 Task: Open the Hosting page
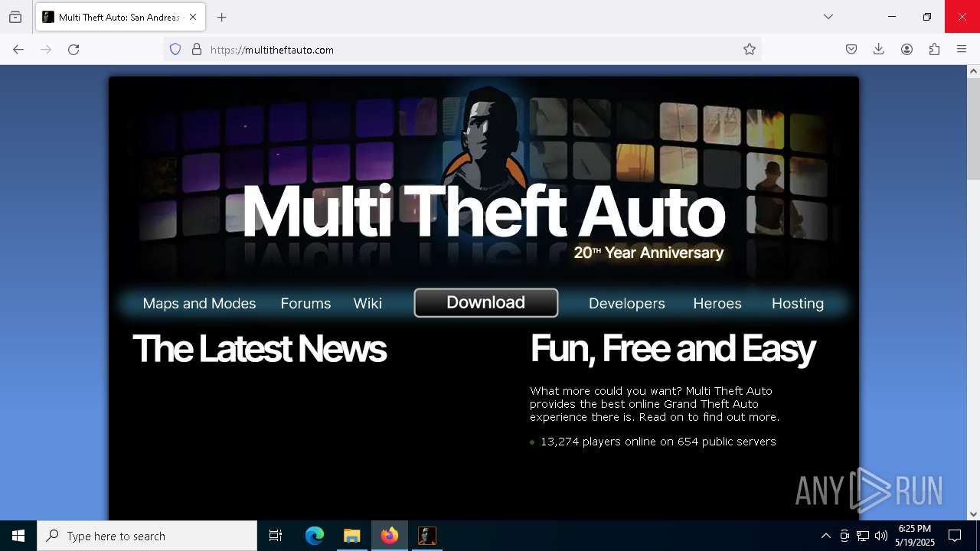(798, 303)
